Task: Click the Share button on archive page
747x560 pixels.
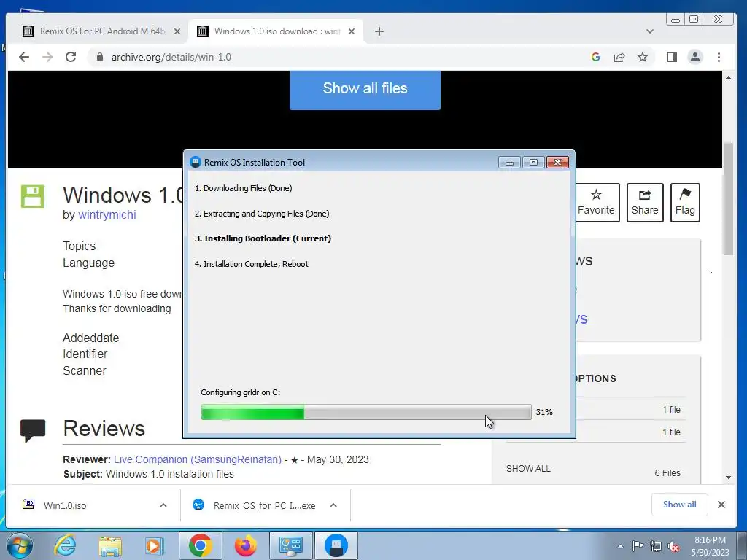Action: (x=645, y=203)
